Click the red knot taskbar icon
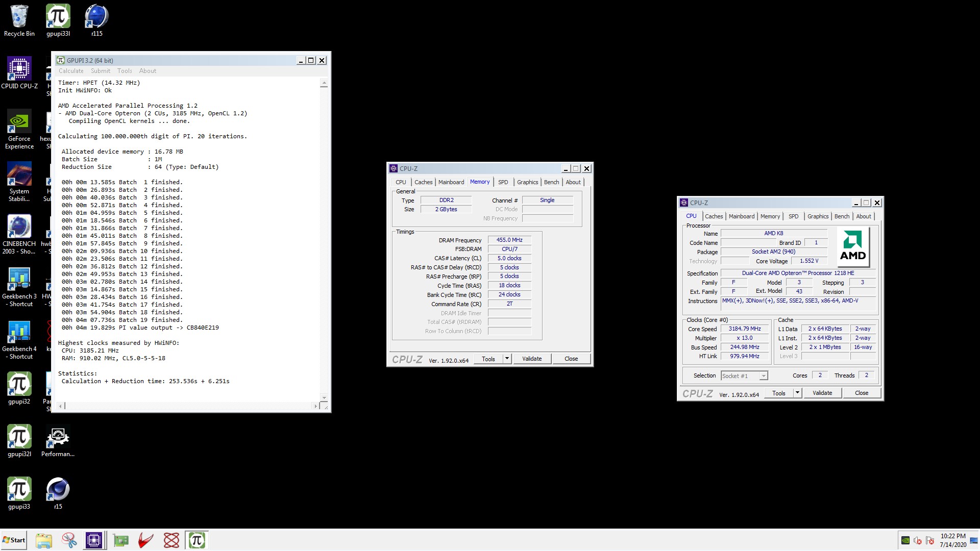The height and width of the screenshot is (551, 980). [171, 540]
